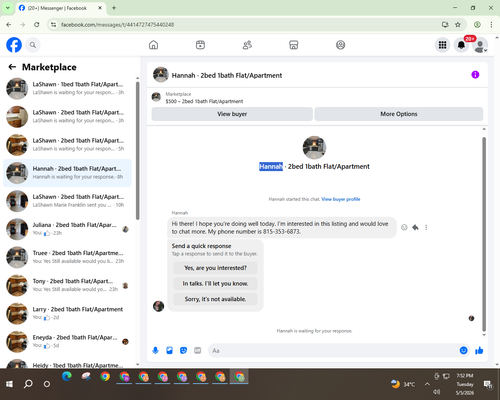Show hidden system tray icons chevron
This screenshot has height=400, width=500.
point(427,384)
